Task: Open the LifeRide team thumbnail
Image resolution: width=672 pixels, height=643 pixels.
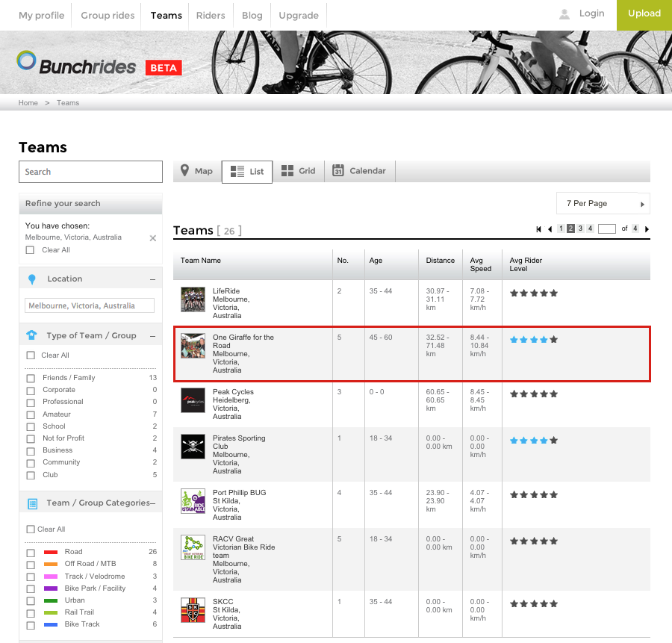Action: tap(193, 299)
